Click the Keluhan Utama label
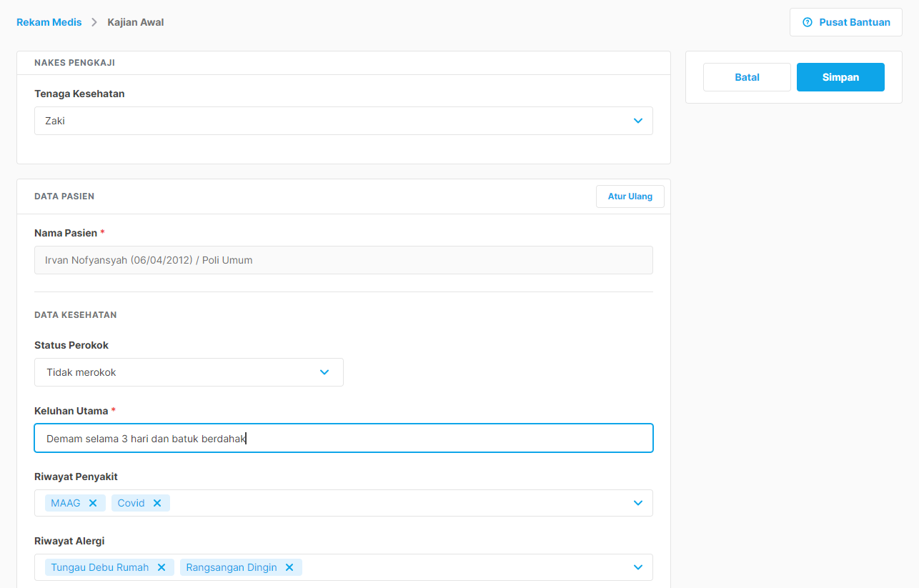919x588 pixels. tap(71, 411)
